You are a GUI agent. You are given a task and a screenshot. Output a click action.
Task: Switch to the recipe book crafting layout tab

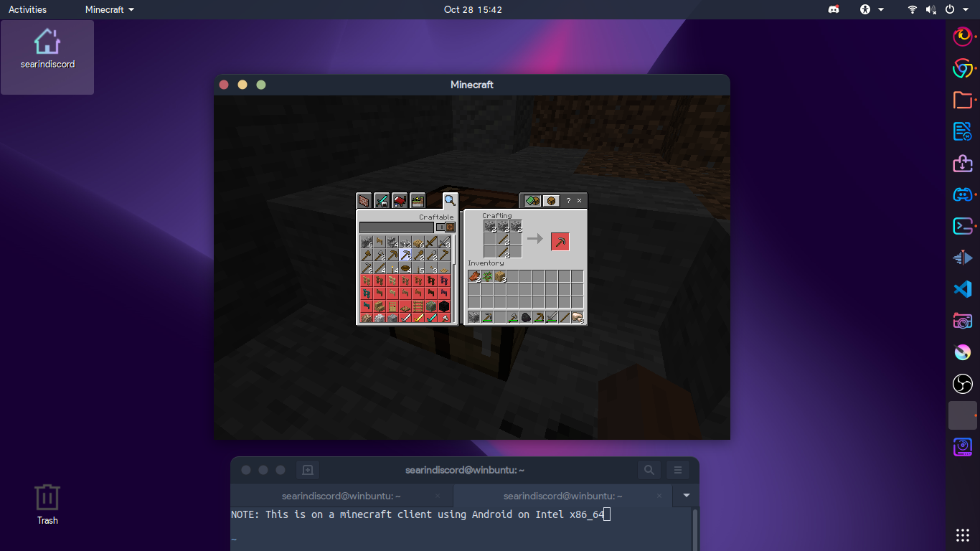pos(532,200)
